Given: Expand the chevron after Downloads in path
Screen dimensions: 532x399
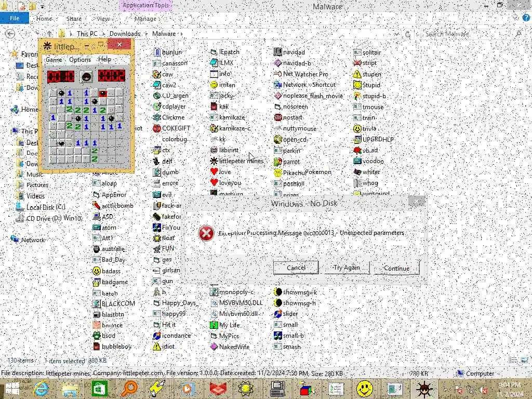Looking at the screenshot, I should tap(146, 34).
